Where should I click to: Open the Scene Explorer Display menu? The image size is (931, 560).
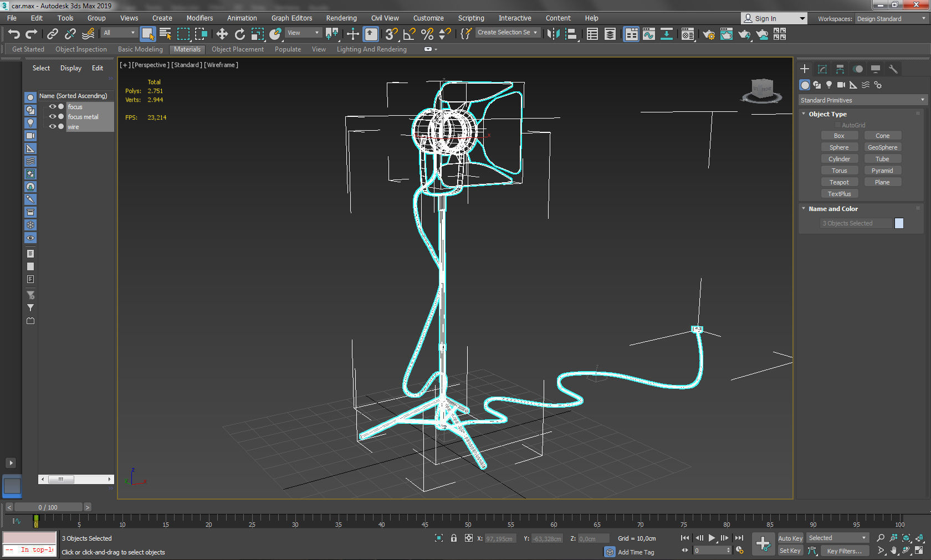71,68
